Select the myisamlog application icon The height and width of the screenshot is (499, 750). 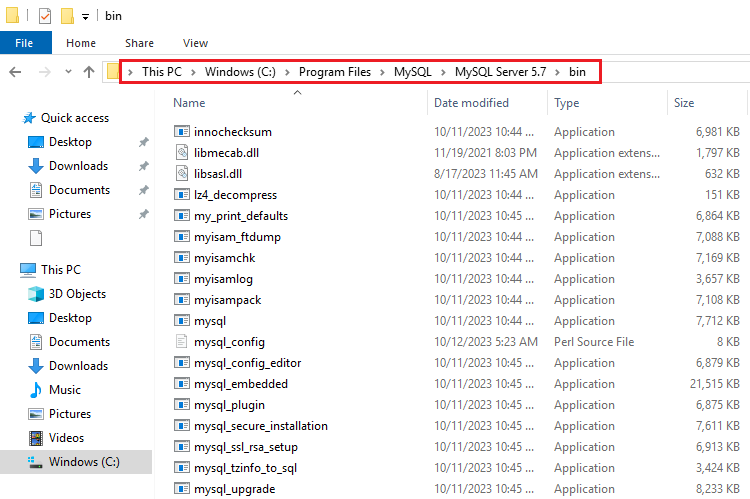pyautogui.click(x=182, y=279)
